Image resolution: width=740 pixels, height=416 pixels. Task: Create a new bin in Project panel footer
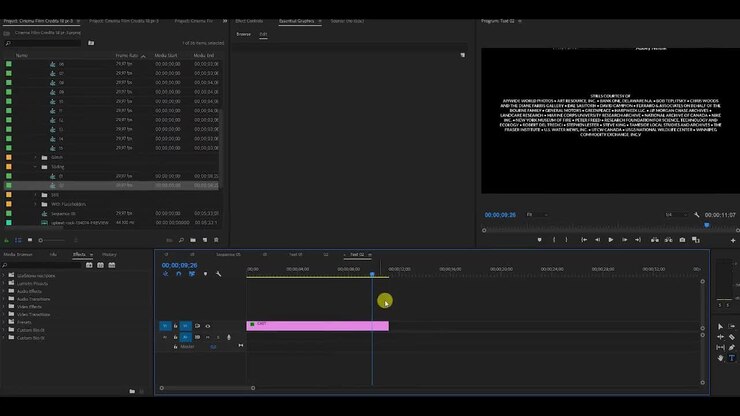pos(193,240)
